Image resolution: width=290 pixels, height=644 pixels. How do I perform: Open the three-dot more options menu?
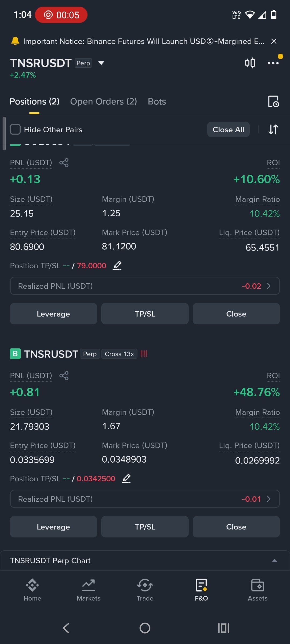pos(273,63)
